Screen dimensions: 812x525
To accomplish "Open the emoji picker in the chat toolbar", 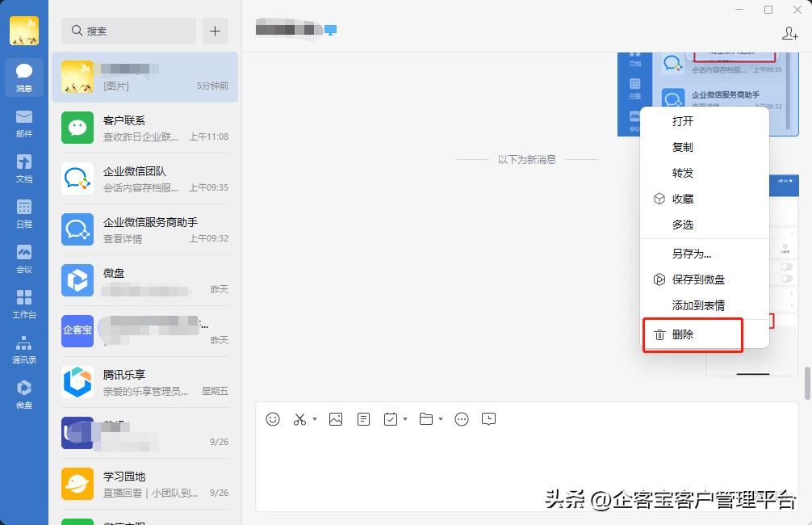I will pos(273,419).
